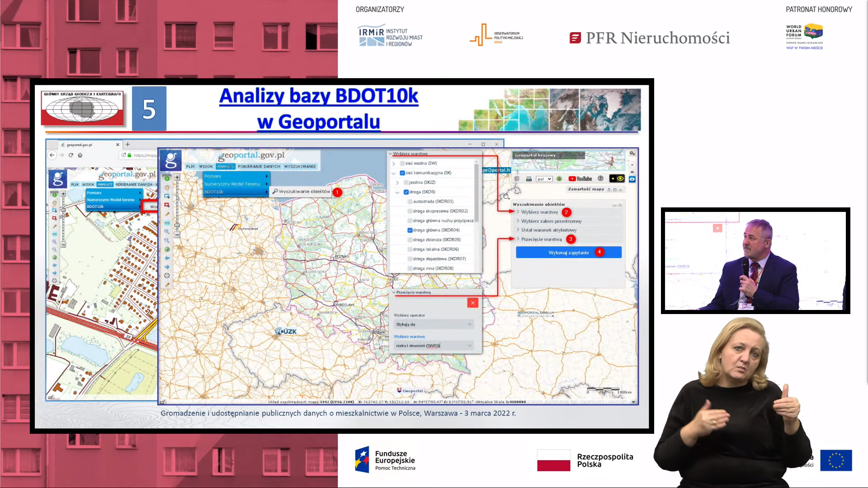The image size is (868, 488).
Task: Go to previous view with left arrow
Action: (167, 258)
